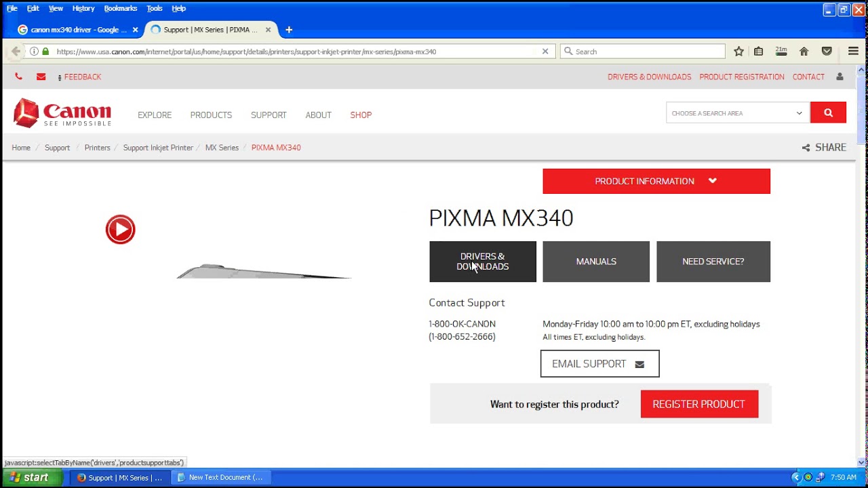Viewport: 868px width, 488px height.
Task: Click the Need Service? button
Action: [x=713, y=262]
